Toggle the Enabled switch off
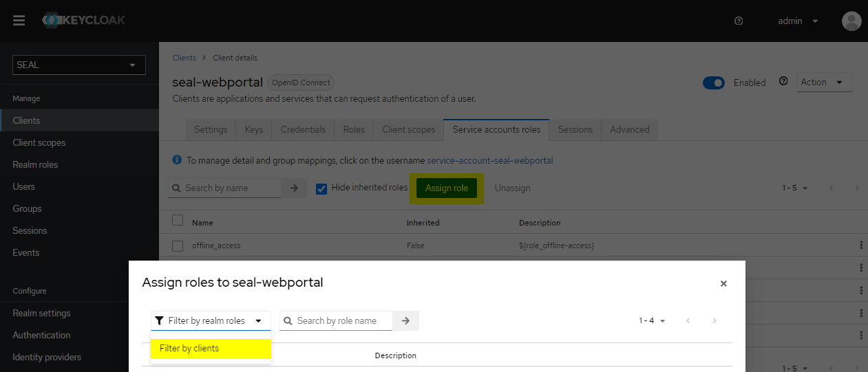Viewport: 868px width, 372px height. pyautogui.click(x=714, y=83)
